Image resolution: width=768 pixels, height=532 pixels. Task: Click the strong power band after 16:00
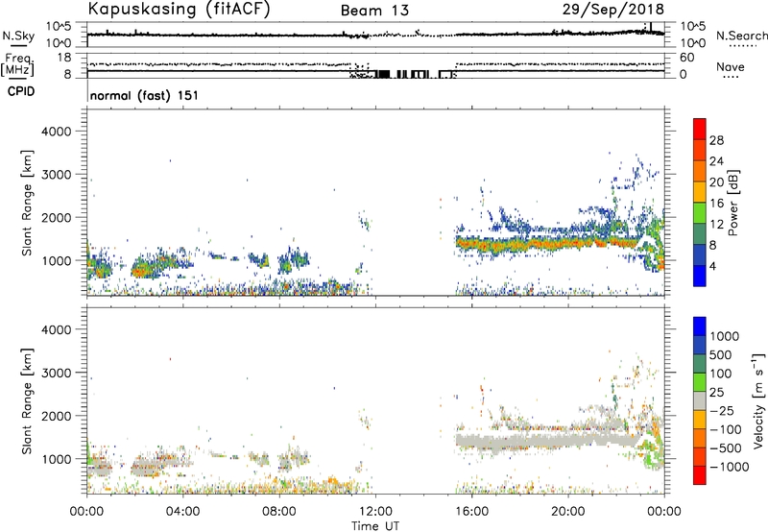coord(548,244)
